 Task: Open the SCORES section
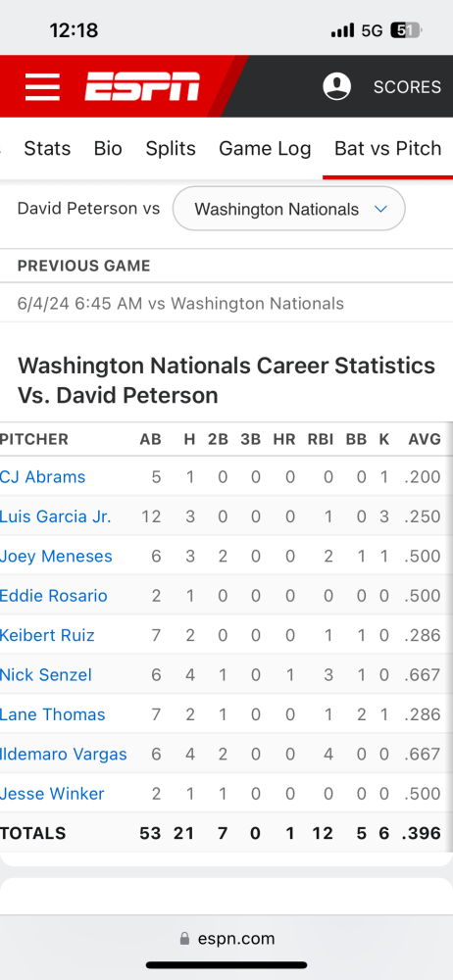point(407,87)
